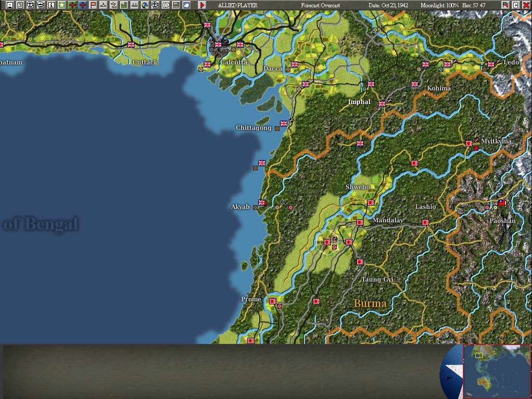Click the 'Hex: 57 47' coordinates text
Image resolution: width=532 pixels, height=399 pixels.
473,5
